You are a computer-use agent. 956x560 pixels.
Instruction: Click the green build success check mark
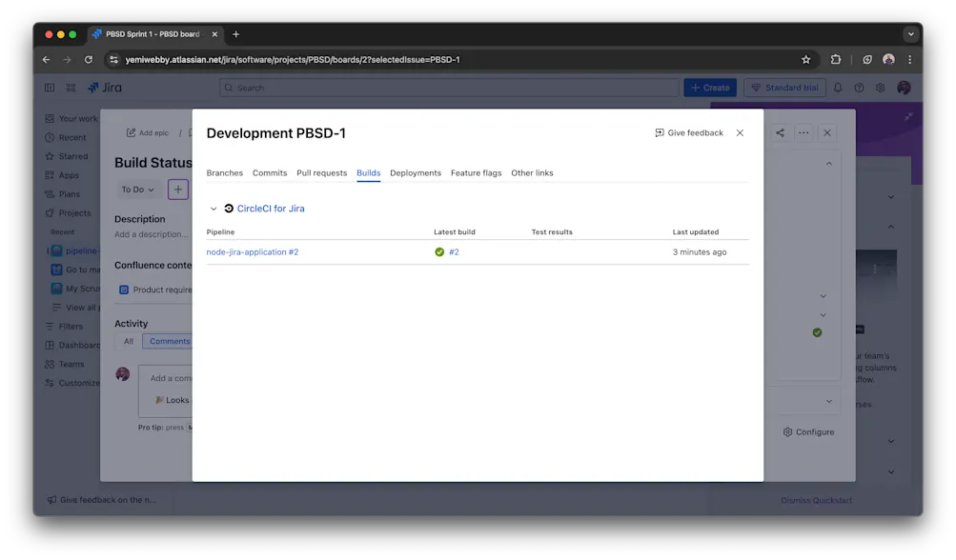point(439,251)
